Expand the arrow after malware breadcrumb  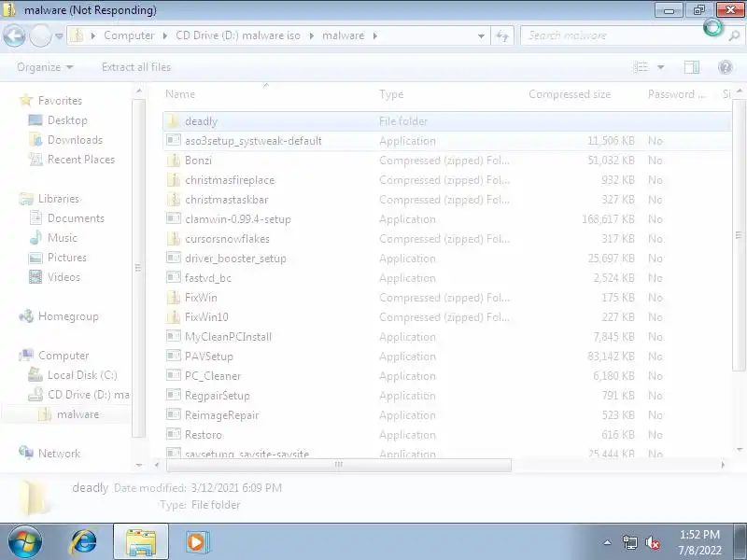(x=375, y=35)
